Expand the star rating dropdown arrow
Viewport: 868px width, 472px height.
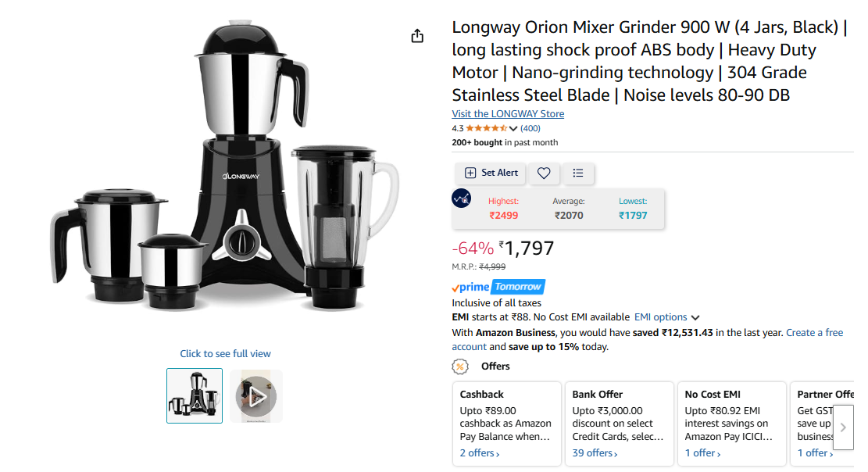[x=513, y=128]
